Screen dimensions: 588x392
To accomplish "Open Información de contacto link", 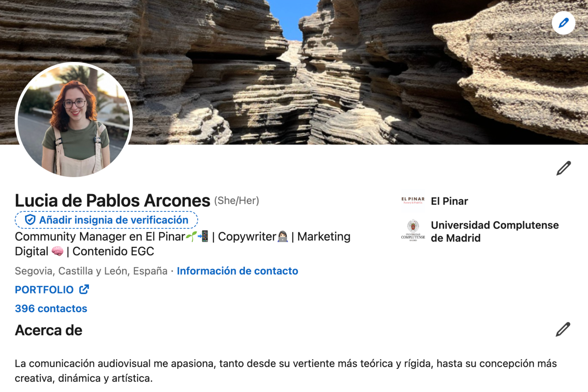I will (x=237, y=271).
